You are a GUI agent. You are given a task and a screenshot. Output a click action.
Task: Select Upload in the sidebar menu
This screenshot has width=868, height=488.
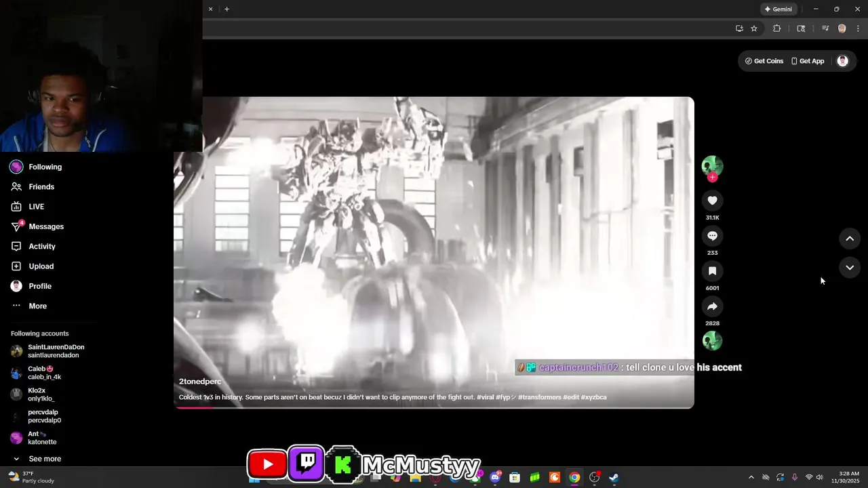click(41, 266)
